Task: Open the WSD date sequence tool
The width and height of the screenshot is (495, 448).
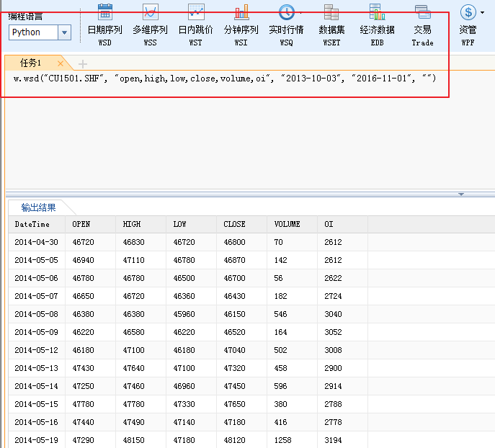Action: tap(104, 25)
